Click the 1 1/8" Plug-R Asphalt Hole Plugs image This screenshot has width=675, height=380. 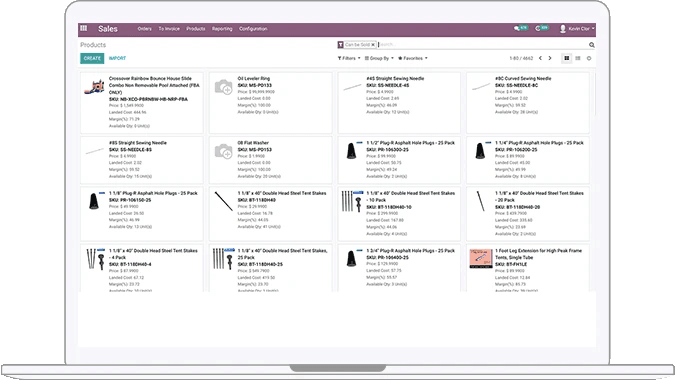(94, 201)
